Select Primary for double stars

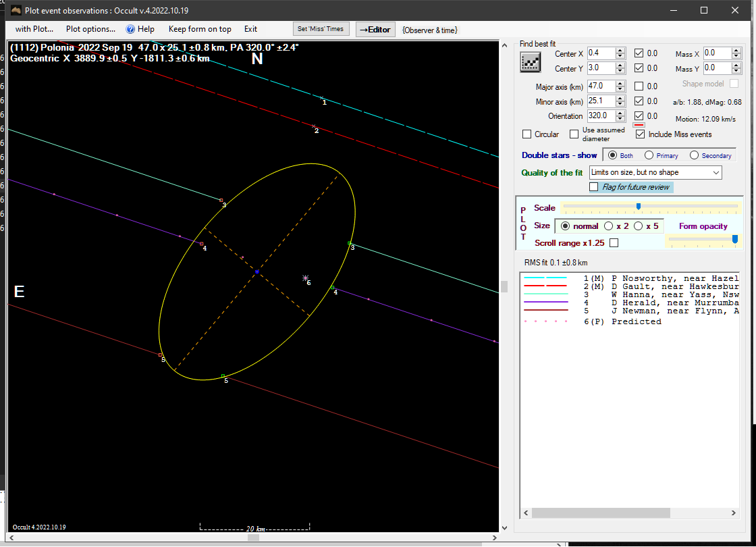(649, 155)
